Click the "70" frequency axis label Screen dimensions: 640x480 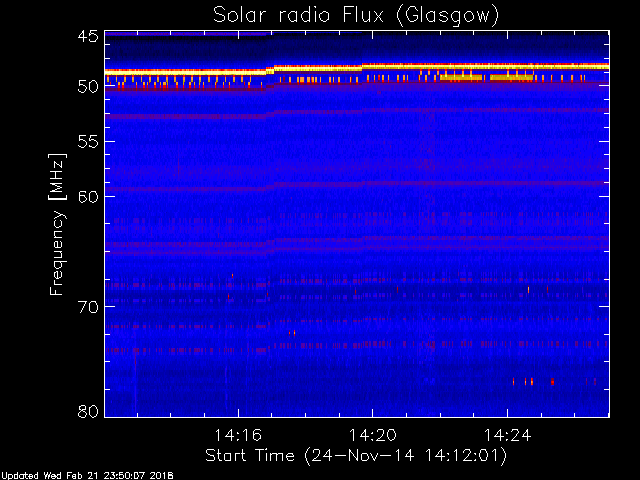88,307
